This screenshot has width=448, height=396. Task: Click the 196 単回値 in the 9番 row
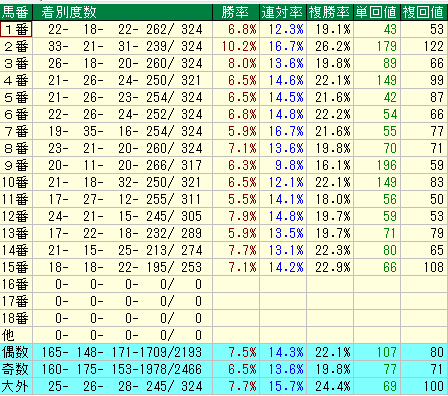[387, 165]
